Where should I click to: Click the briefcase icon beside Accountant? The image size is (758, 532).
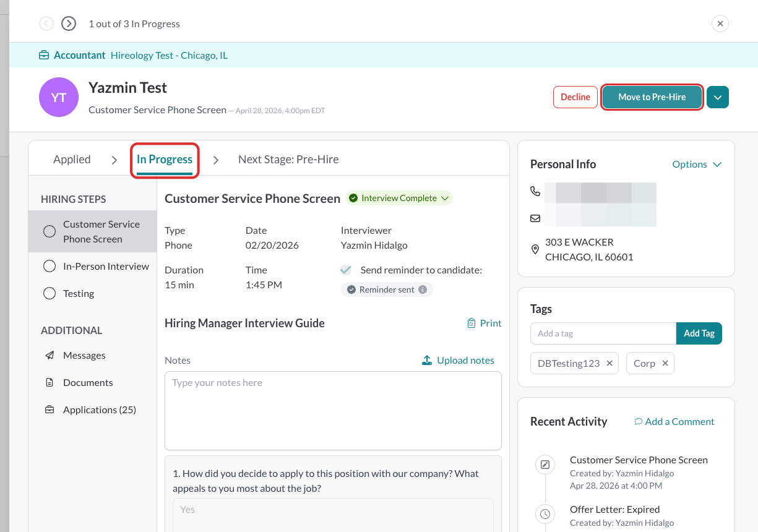(x=44, y=55)
